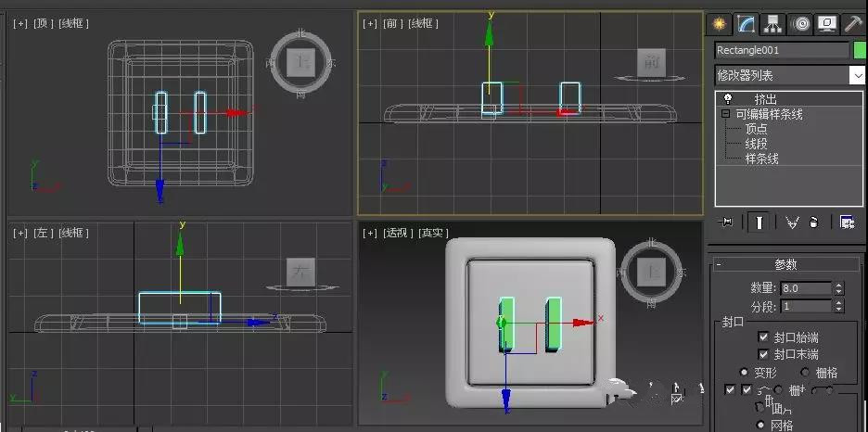Open the Hierarchy panel tab
Screen dimensions: 868x432
click(772, 24)
